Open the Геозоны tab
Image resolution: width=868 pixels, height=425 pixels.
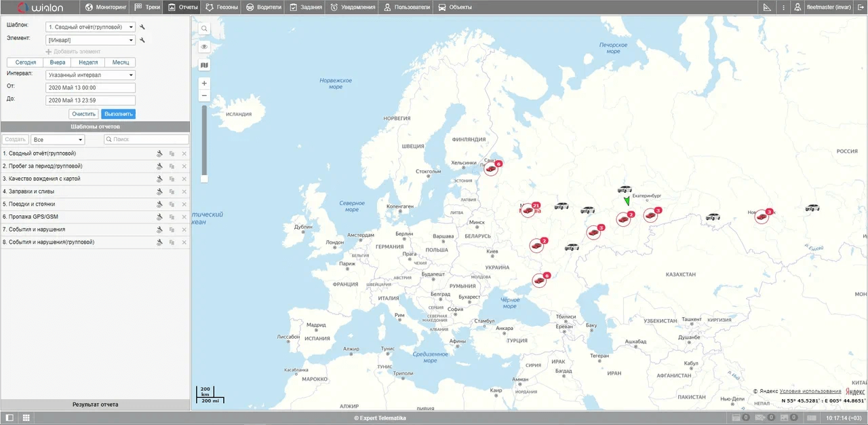222,7
